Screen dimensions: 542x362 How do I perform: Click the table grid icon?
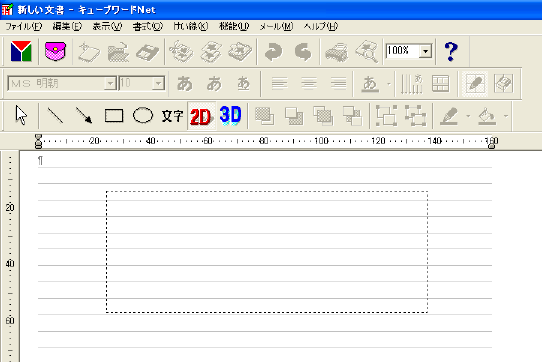pyautogui.click(x=440, y=84)
